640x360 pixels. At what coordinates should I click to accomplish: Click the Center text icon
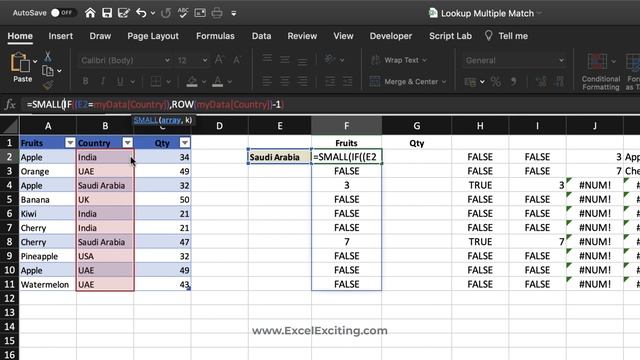pos(285,81)
